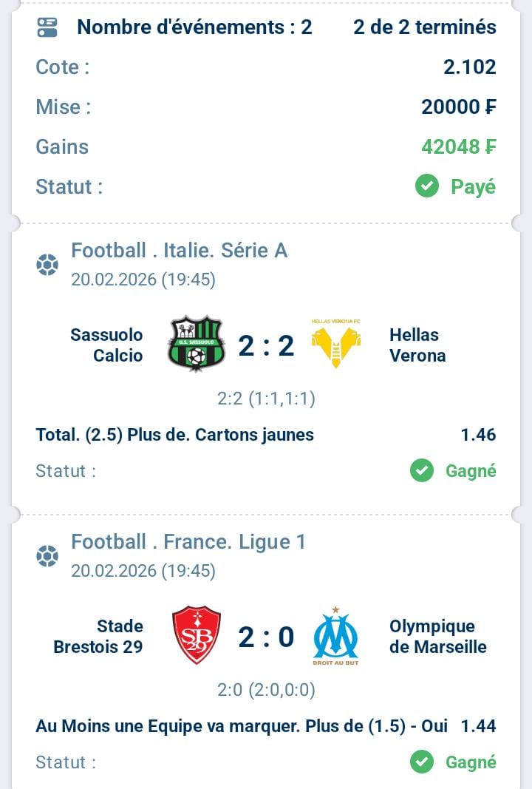Select the Sassuolo Calcio team name
Screen dimensions: 532x789
point(107,345)
